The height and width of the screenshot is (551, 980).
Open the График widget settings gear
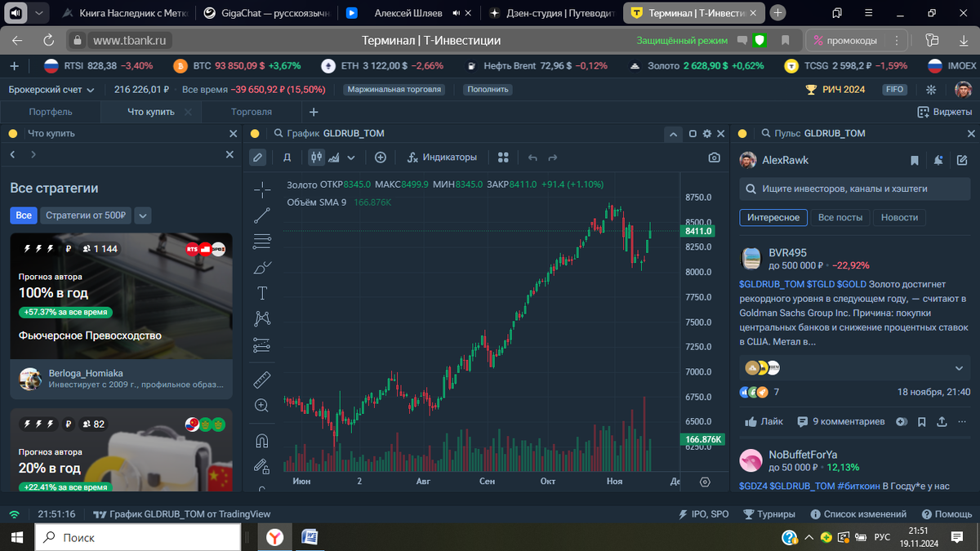click(x=707, y=134)
